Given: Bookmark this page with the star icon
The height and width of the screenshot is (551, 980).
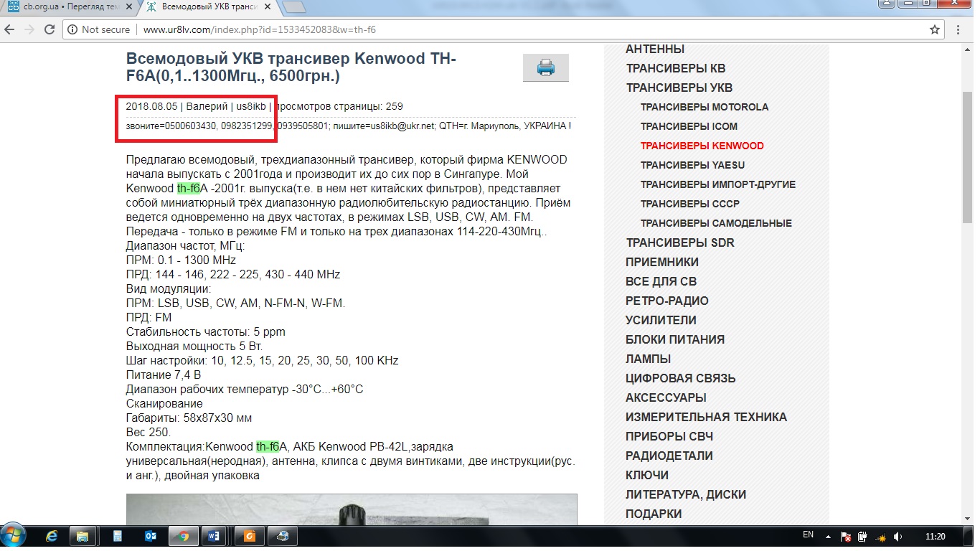Looking at the screenshot, I should [x=935, y=30].
